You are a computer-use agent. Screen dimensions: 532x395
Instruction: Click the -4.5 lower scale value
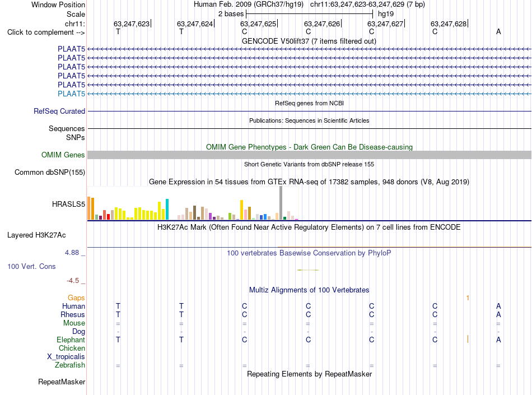[73, 281]
